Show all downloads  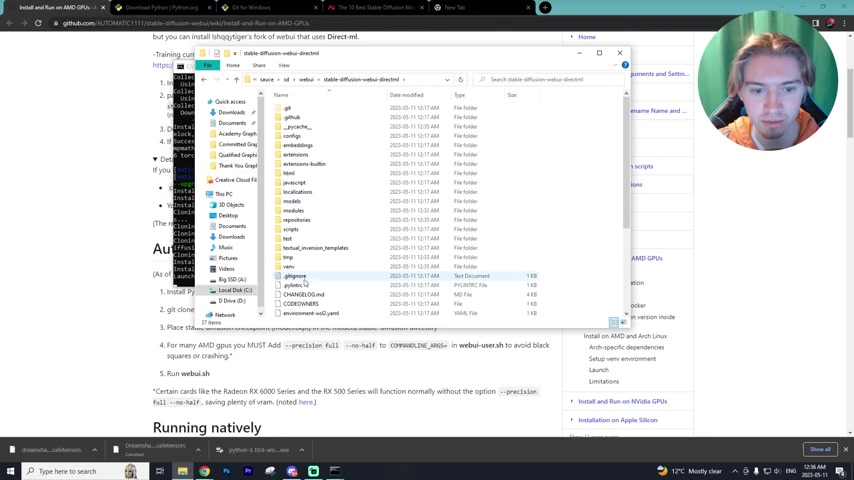pyautogui.click(x=820, y=449)
